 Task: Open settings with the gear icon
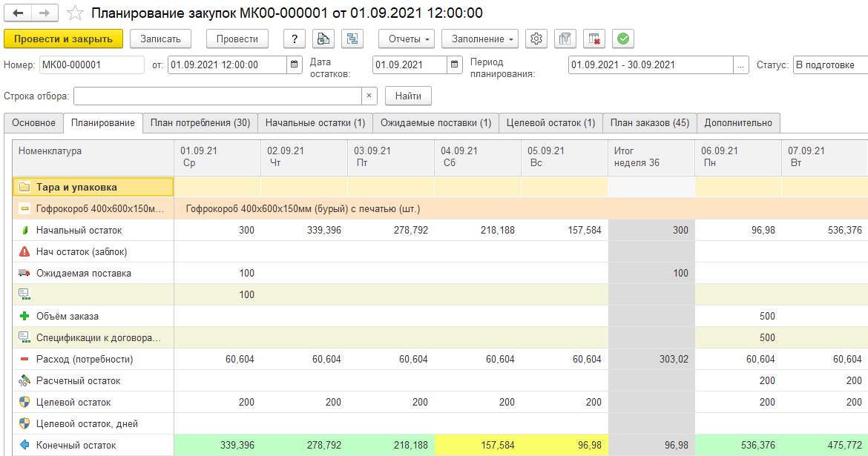536,39
